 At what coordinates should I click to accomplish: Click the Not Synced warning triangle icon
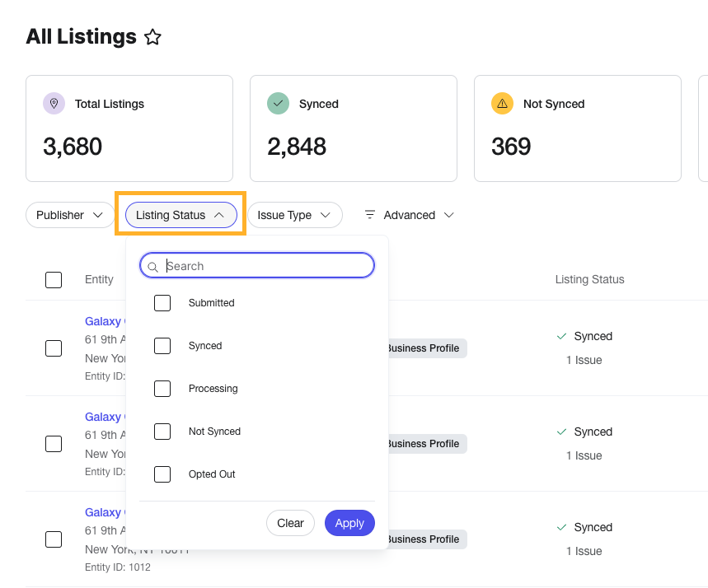pos(502,103)
